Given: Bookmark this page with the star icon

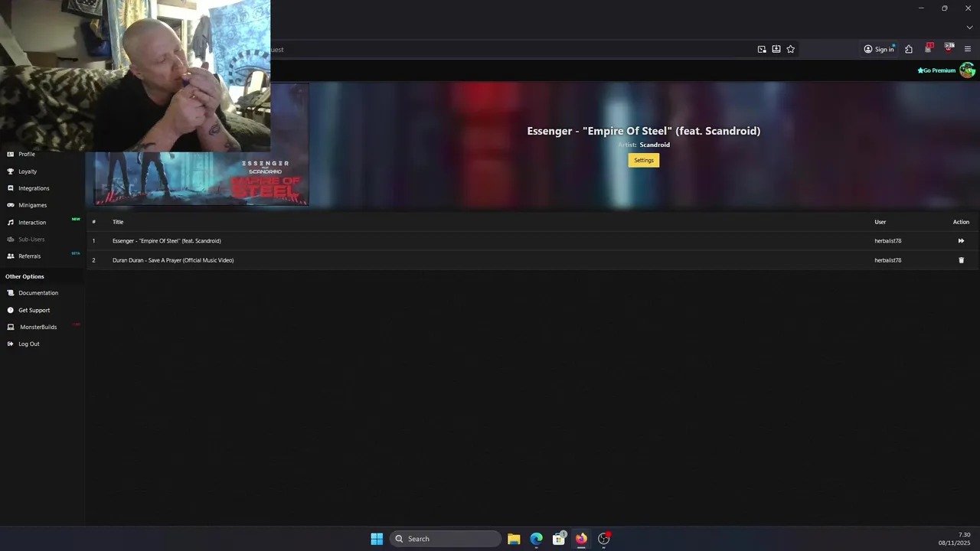Looking at the screenshot, I should [x=791, y=49].
